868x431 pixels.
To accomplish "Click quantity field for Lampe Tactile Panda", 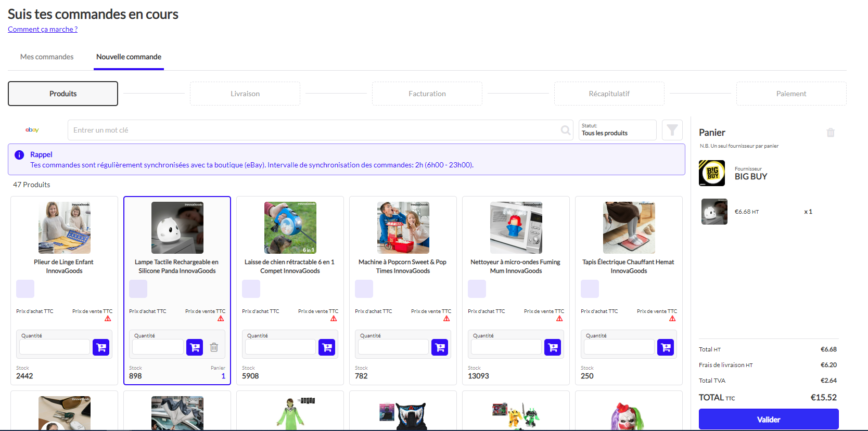I will (x=158, y=347).
